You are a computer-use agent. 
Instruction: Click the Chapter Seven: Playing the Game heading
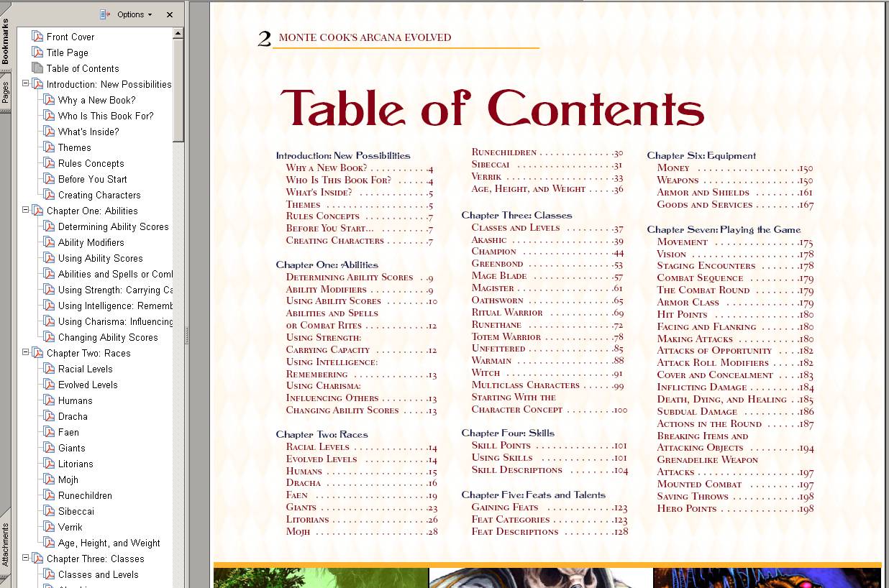click(724, 229)
